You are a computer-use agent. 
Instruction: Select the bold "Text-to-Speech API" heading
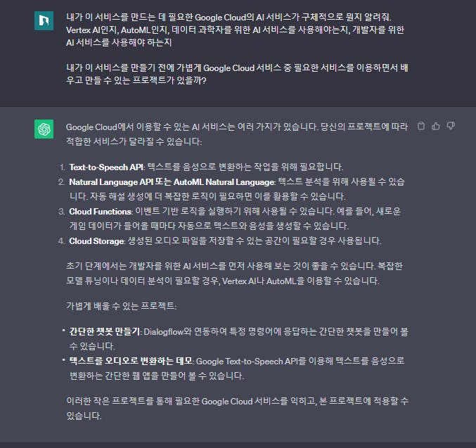tap(106, 167)
